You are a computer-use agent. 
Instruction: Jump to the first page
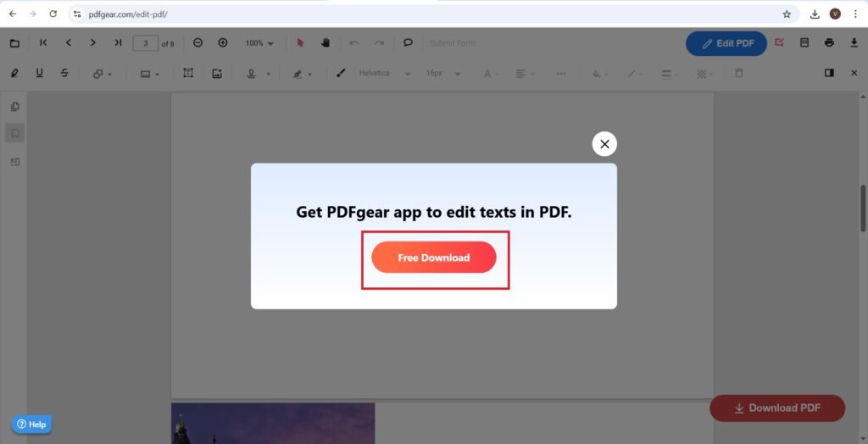[44, 43]
